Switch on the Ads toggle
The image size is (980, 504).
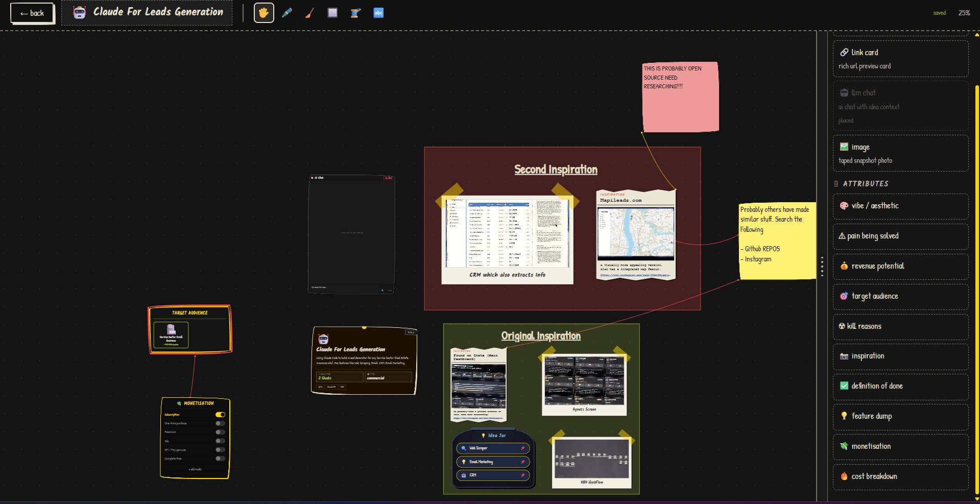coord(220,441)
